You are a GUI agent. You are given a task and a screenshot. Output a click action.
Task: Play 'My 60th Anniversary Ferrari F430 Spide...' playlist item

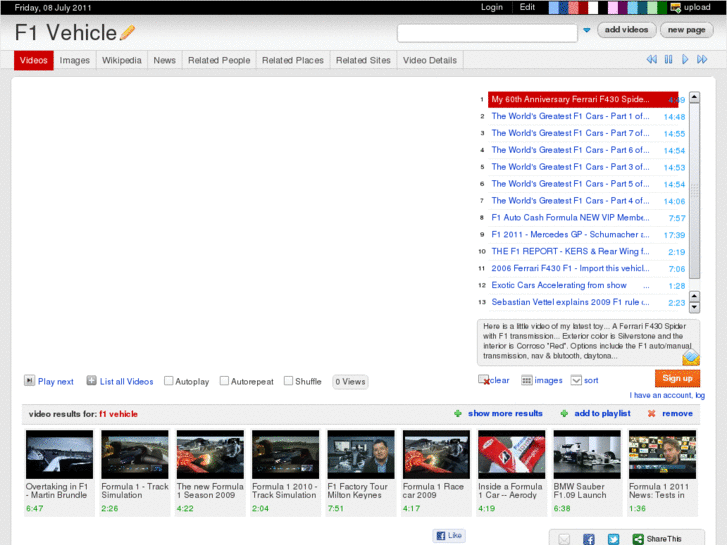(x=583, y=99)
